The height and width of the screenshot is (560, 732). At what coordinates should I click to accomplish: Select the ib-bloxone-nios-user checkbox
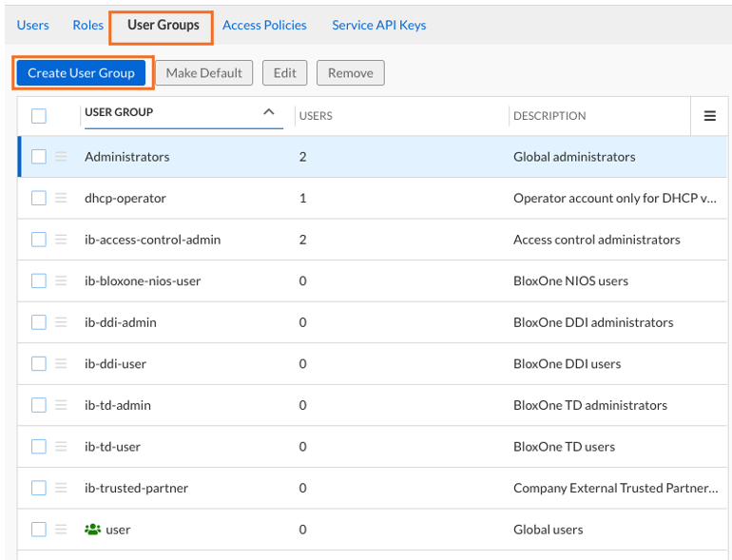point(39,280)
